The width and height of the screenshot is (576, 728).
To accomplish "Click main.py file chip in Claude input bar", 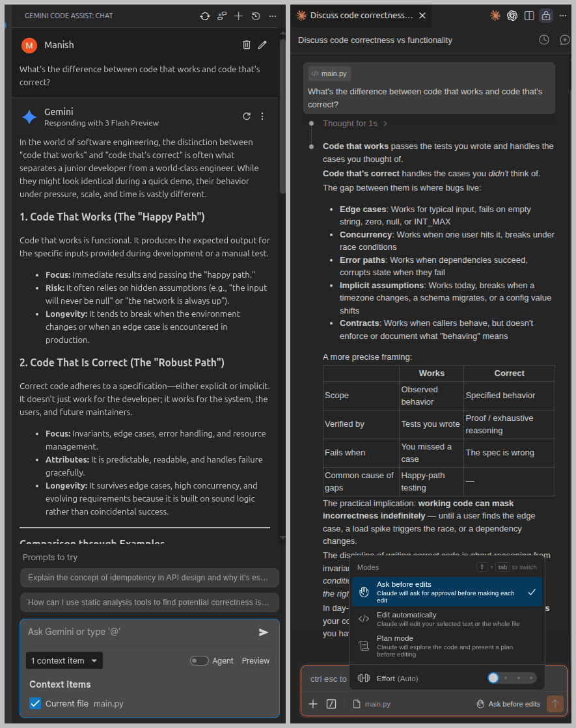I will pos(372,704).
